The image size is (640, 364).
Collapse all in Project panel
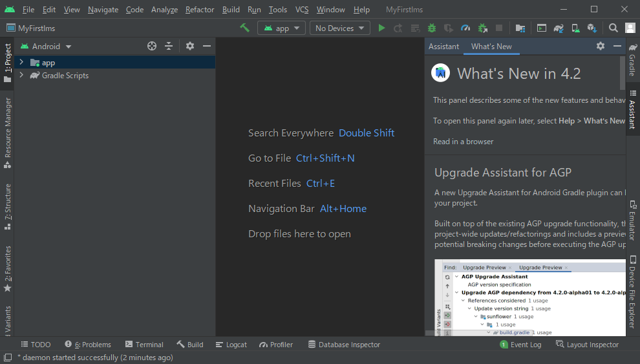tap(169, 46)
